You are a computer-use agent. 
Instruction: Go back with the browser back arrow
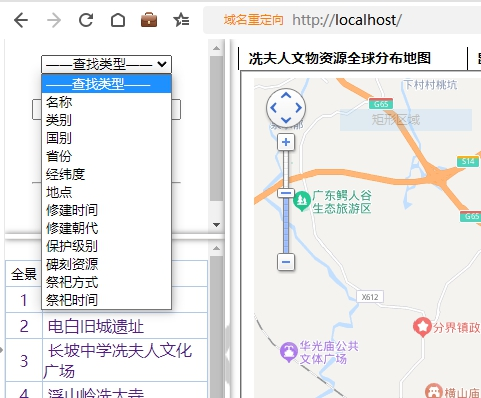(21, 20)
